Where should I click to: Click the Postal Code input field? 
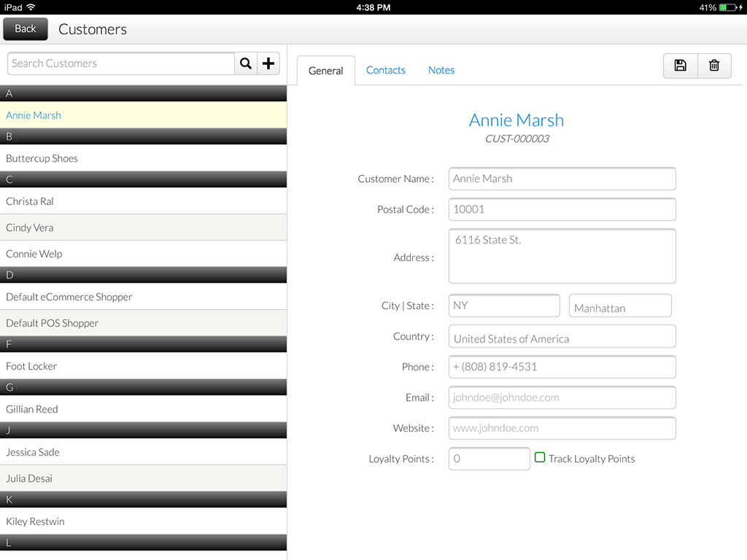pos(562,209)
